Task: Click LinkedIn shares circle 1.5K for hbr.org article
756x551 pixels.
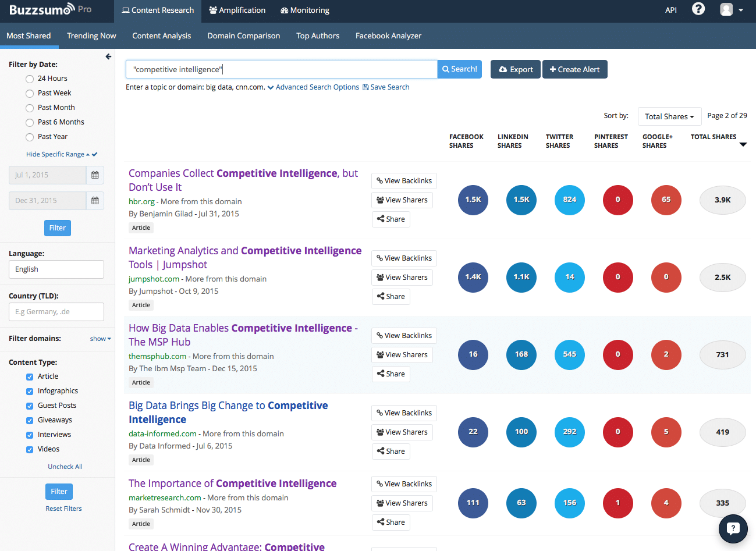Action: point(521,200)
